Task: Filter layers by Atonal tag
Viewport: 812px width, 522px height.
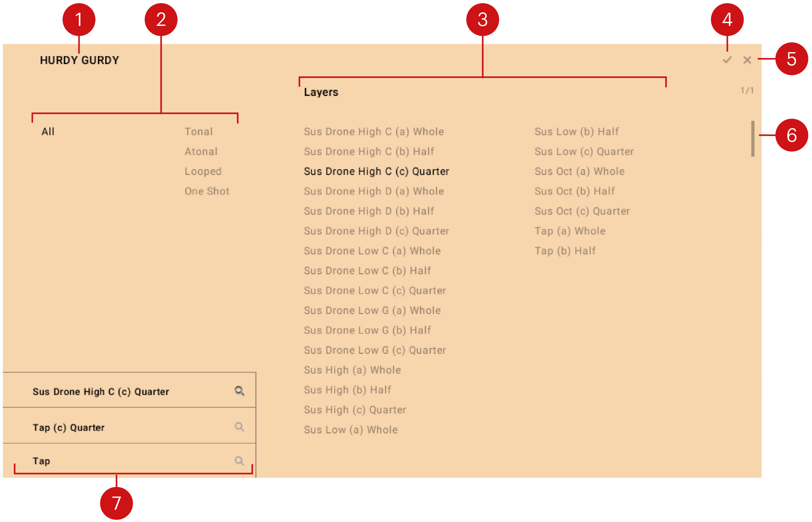Action: point(201,152)
